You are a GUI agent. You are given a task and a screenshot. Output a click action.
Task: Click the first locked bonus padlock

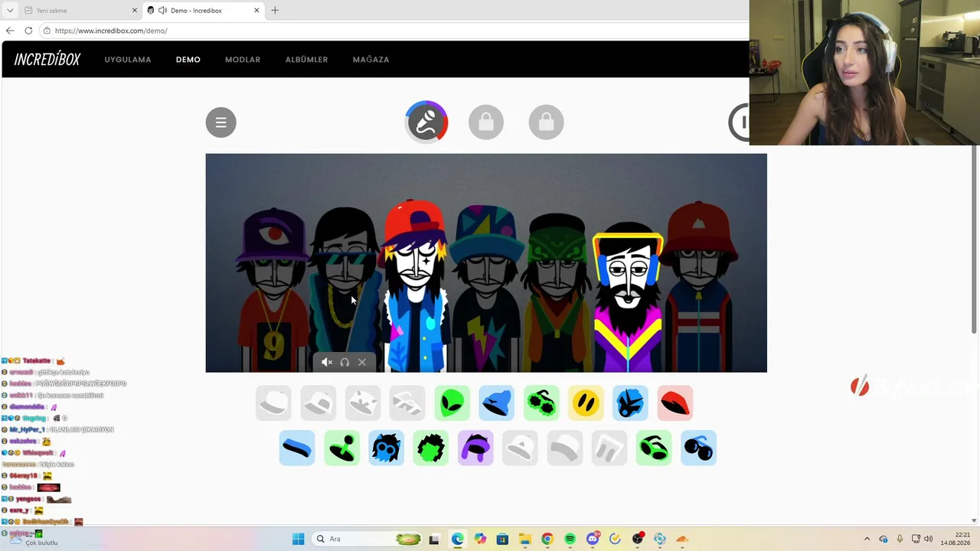[x=486, y=122]
